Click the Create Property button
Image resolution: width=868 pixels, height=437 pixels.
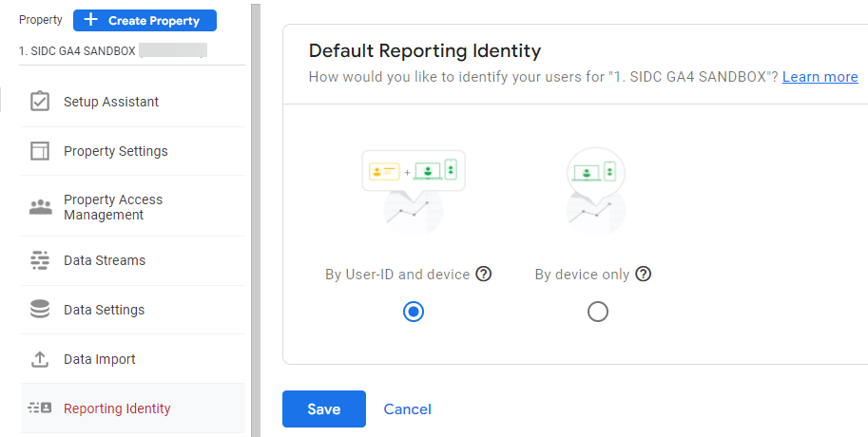click(145, 20)
